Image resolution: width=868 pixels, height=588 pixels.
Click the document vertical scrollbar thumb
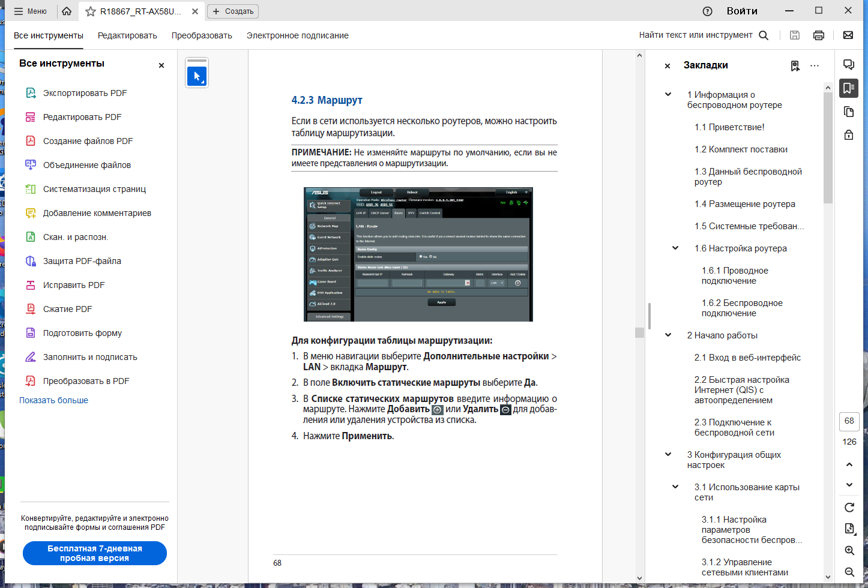click(639, 332)
